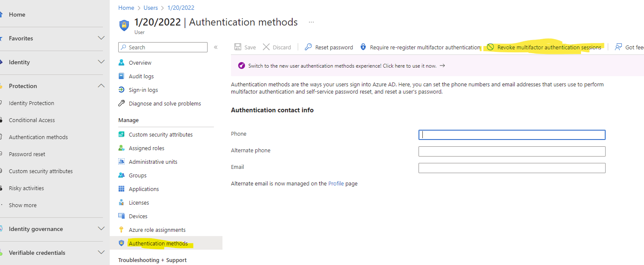Expand the Verifiable credentials chevron

pyautogui.click(x=101, y=253)
